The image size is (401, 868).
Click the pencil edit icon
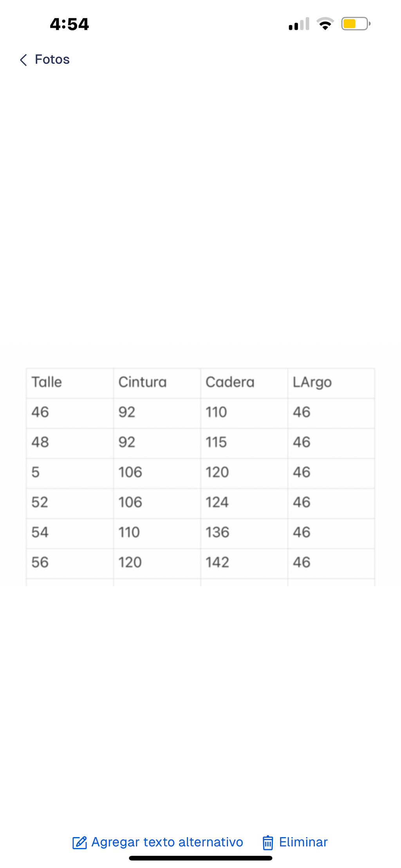pyautogui.click(x=79, y=842)
